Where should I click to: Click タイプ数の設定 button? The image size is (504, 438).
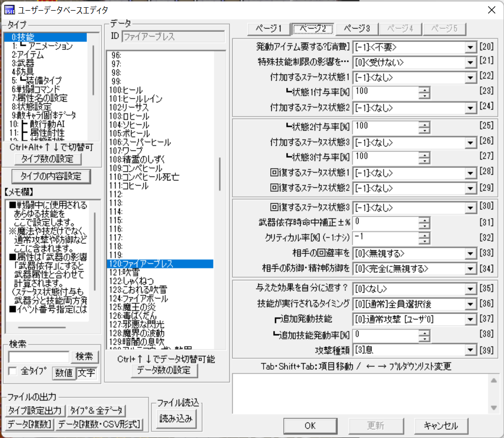[48, 159]
